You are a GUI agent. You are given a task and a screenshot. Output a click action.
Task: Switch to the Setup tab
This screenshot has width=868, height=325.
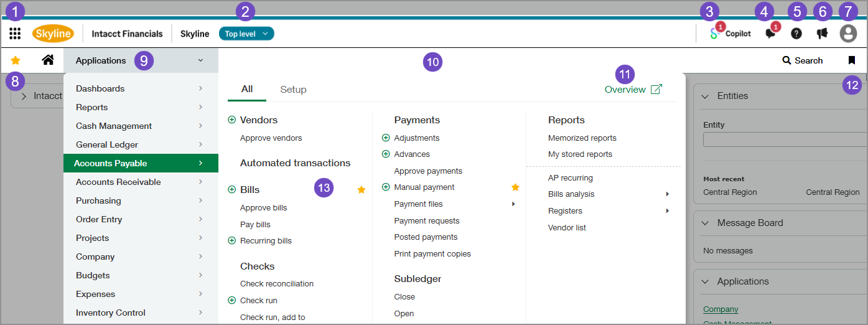[294, 90]
